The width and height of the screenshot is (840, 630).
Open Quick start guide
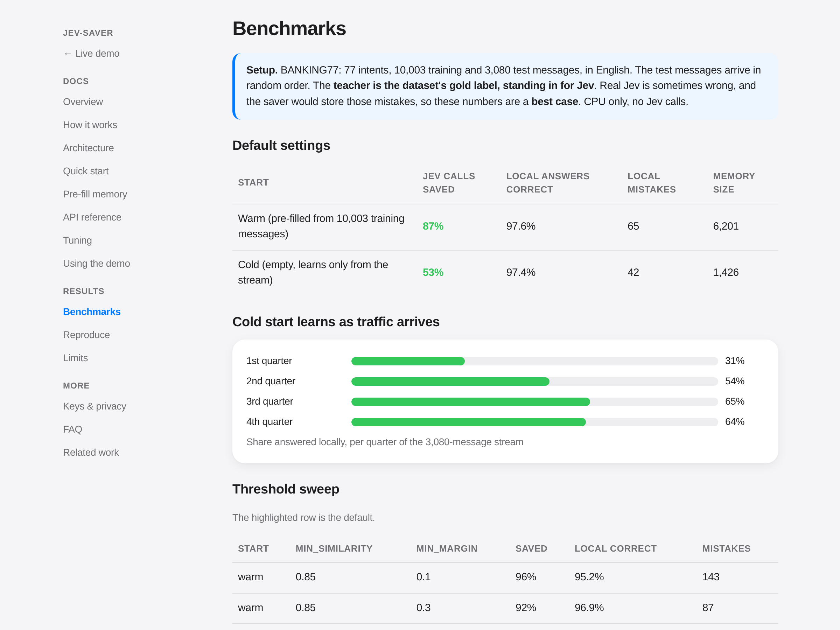[86, 171]
